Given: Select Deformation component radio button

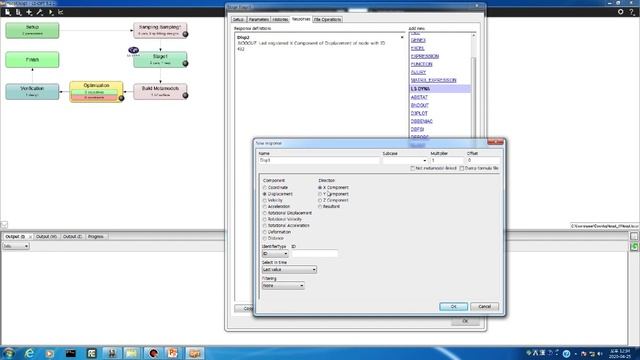Looking at the screenshot, I should click(264, 232).
